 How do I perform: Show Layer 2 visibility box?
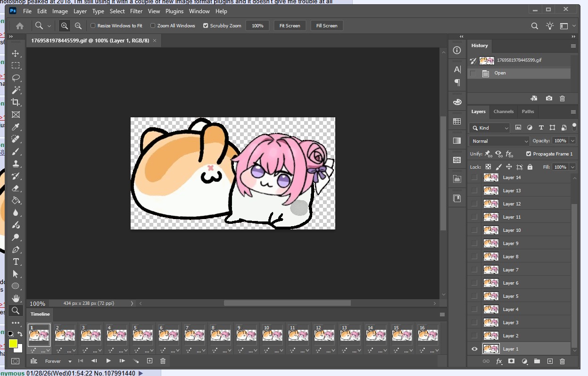474,336
